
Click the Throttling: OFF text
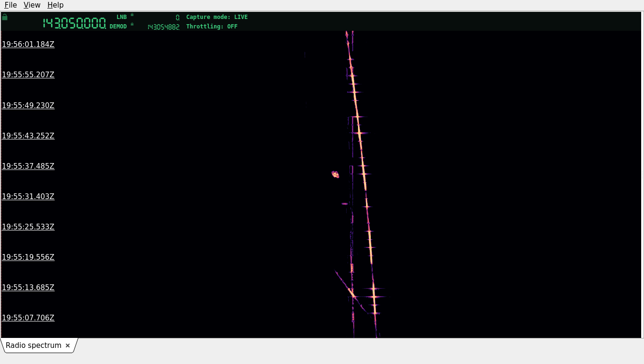[212, 27]
